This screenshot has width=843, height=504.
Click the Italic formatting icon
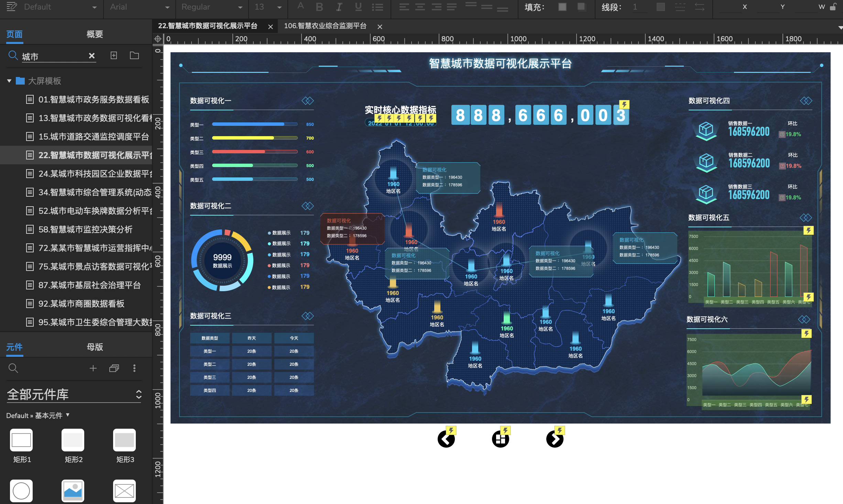[339, 7]
